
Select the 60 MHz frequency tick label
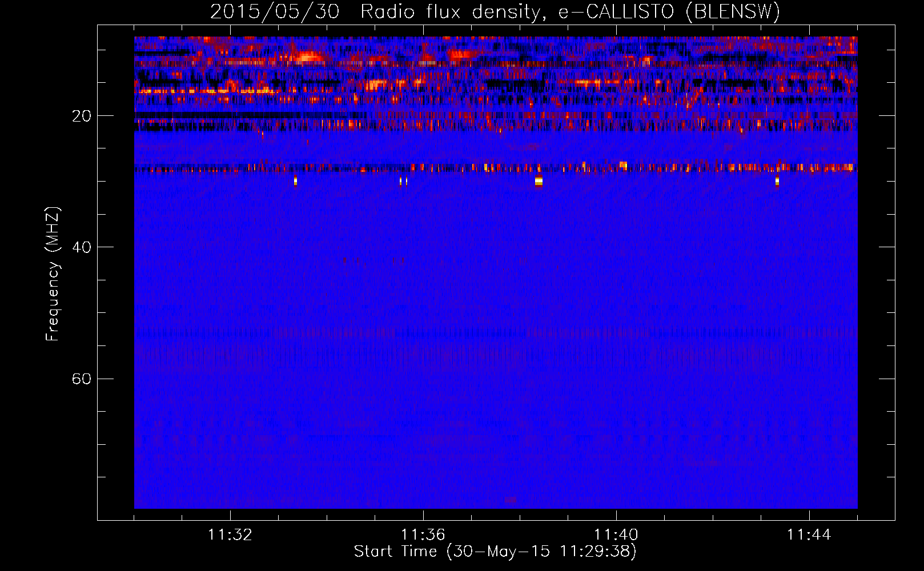82,379
